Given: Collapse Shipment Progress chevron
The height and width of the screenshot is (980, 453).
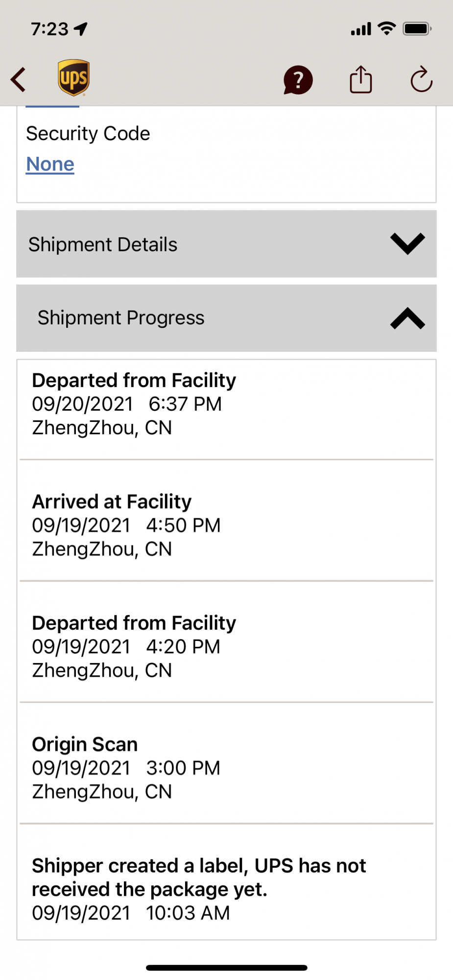Looking at the screenshot, I should 407,318.
